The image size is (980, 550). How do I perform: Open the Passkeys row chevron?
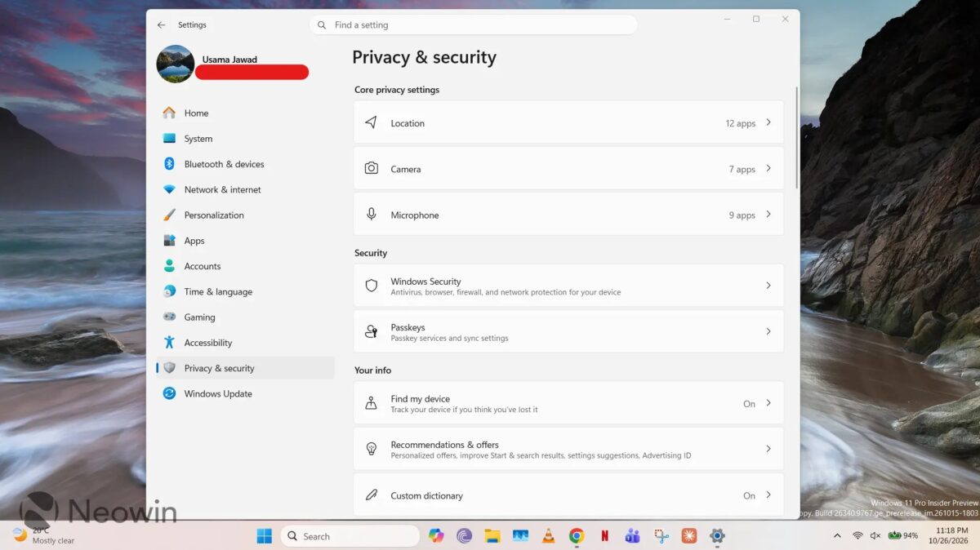click(x=768, y=331)
